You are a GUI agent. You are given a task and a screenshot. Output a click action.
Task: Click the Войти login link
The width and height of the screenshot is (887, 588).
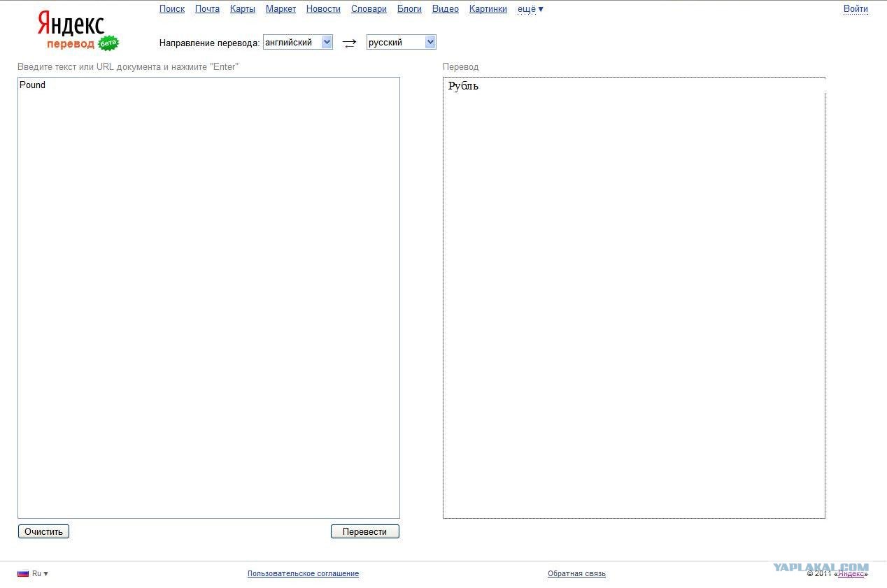click(856, 9)
